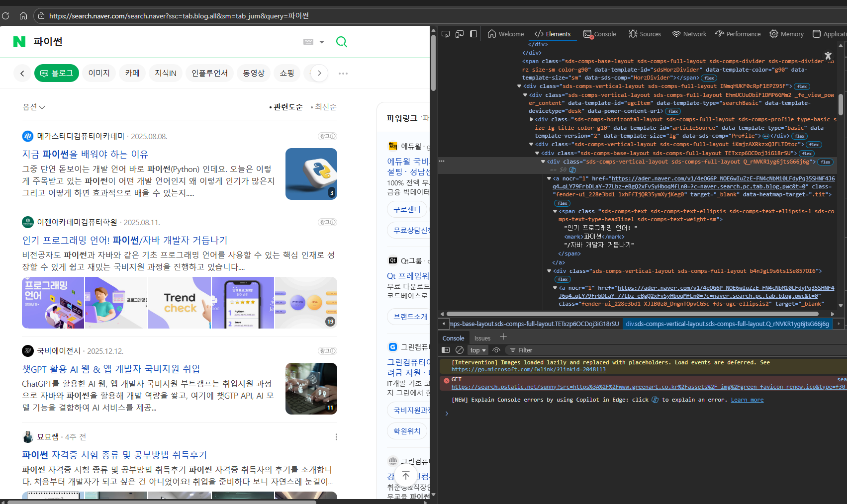
Task: Click the inspect element picker icon
Action: (446, 34)
